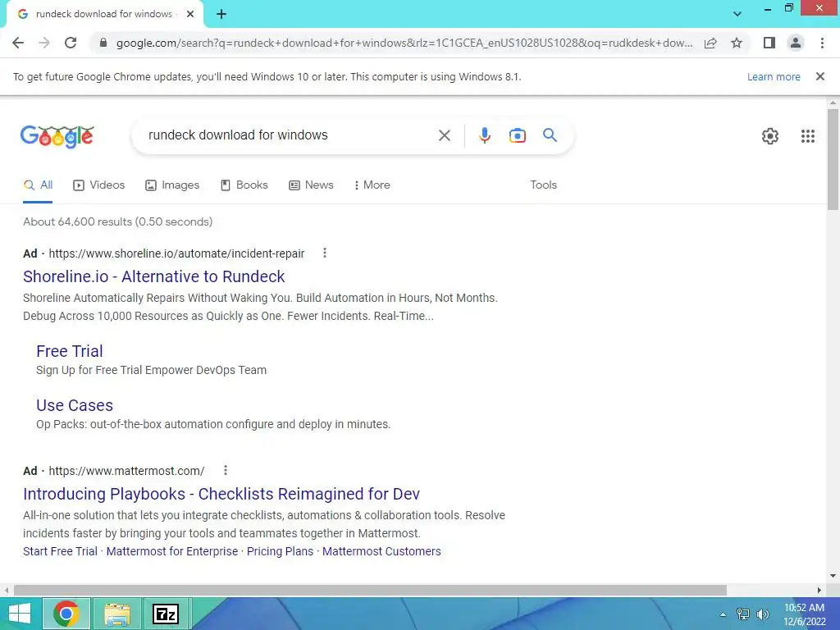Image resolution: width=840 pixels, height=630 pixels.
Task: Expand the tab search dropdown arrow
Action: 737,14
